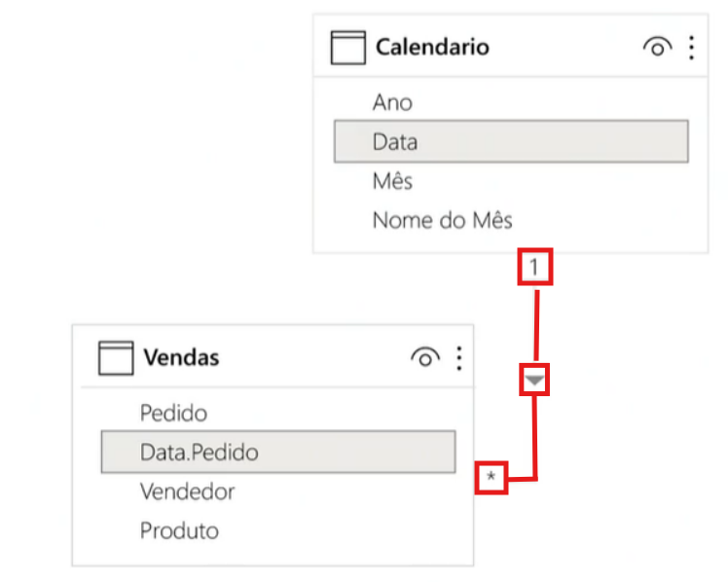
Task: Click the Calendario table icon
Action: click(347, 47)
